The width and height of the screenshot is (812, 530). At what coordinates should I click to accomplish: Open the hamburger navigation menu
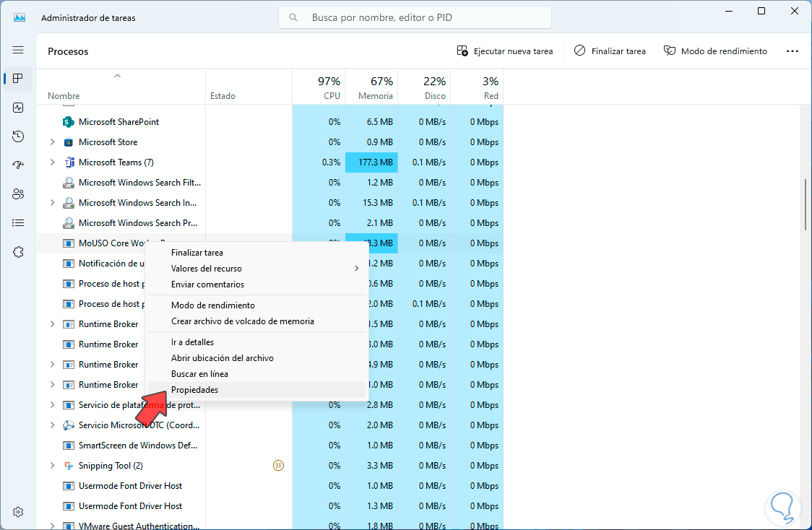coord(18,51)
